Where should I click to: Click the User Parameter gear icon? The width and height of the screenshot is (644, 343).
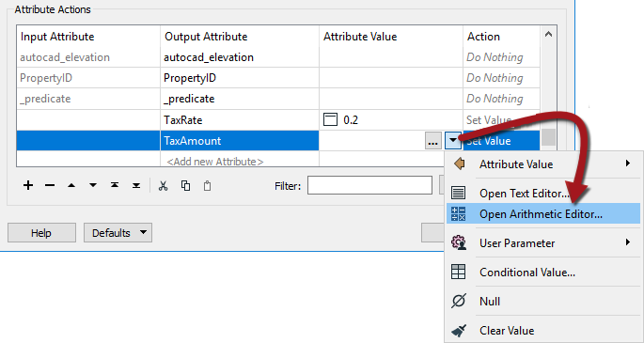point(459,242)
